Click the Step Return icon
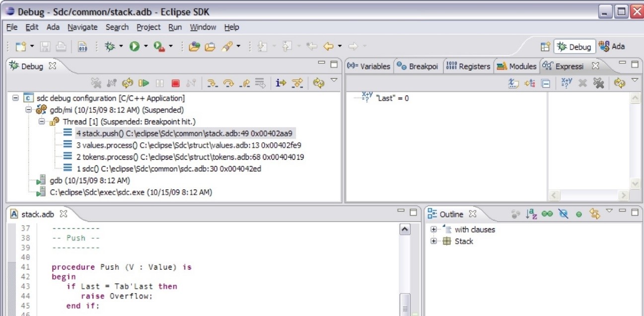Viewport: 644px width, 316px height. tap(244, 83)
